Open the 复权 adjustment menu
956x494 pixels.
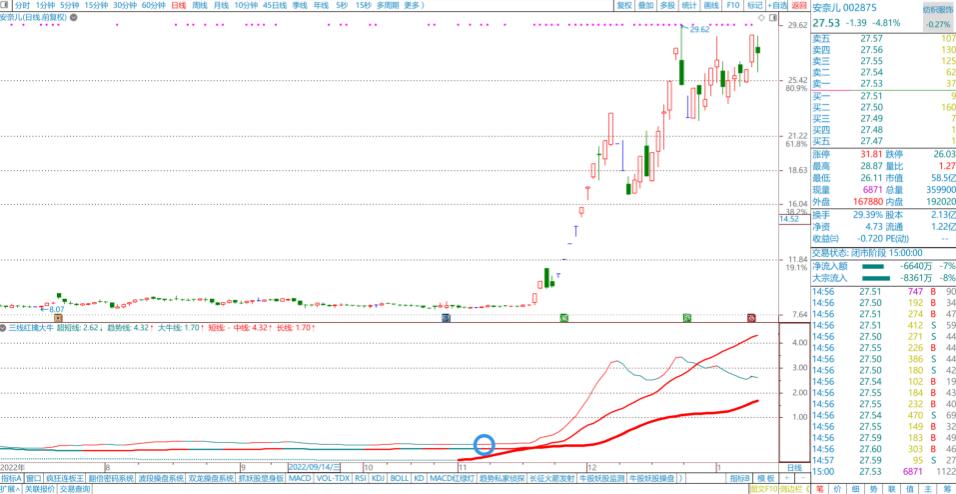point(624,5)
